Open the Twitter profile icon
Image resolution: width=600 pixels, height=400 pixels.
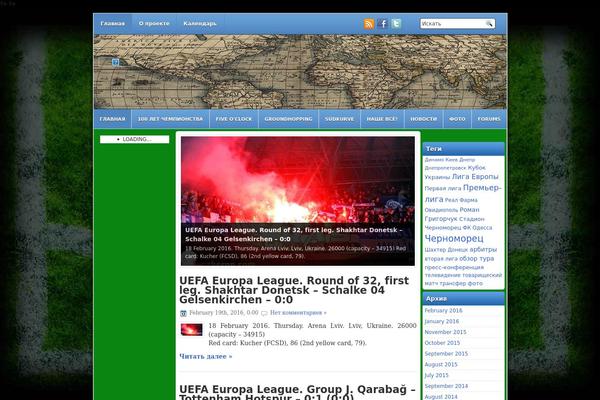coord(396,24)
